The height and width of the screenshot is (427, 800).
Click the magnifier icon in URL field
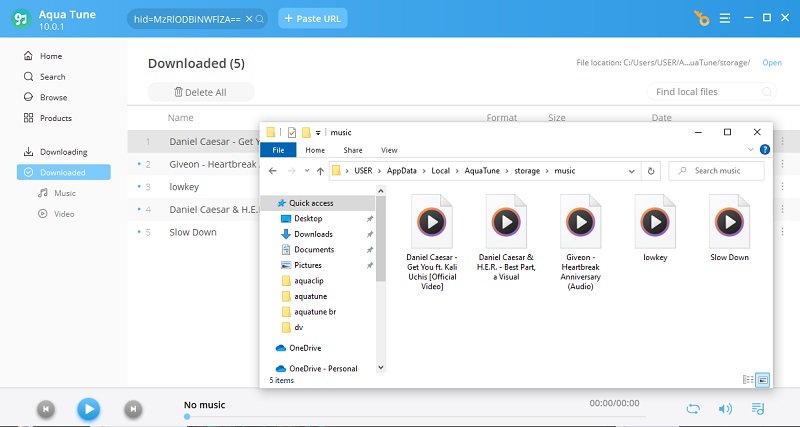coord(259,19)
